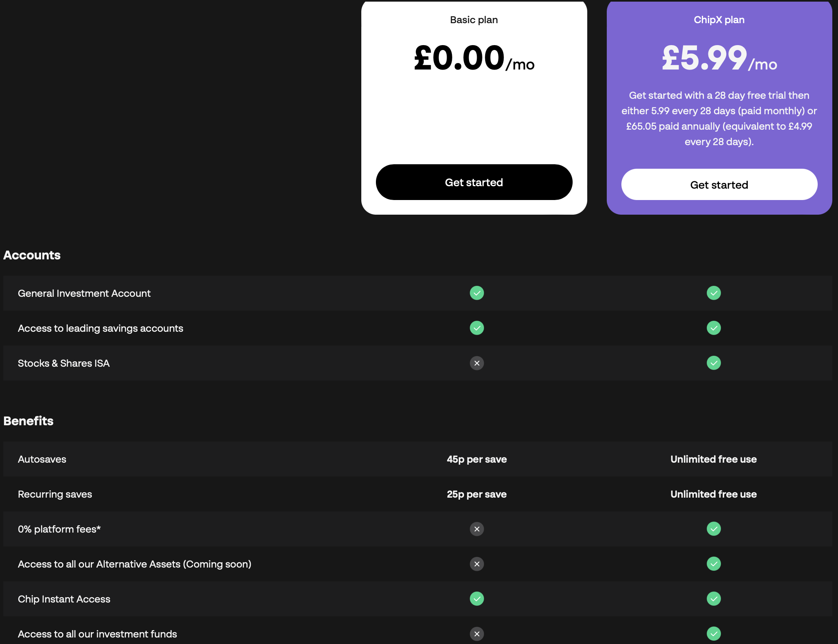838x644 pixels.
Task: Click Get started on Basic plan
Action: click(x=474, y=182)
